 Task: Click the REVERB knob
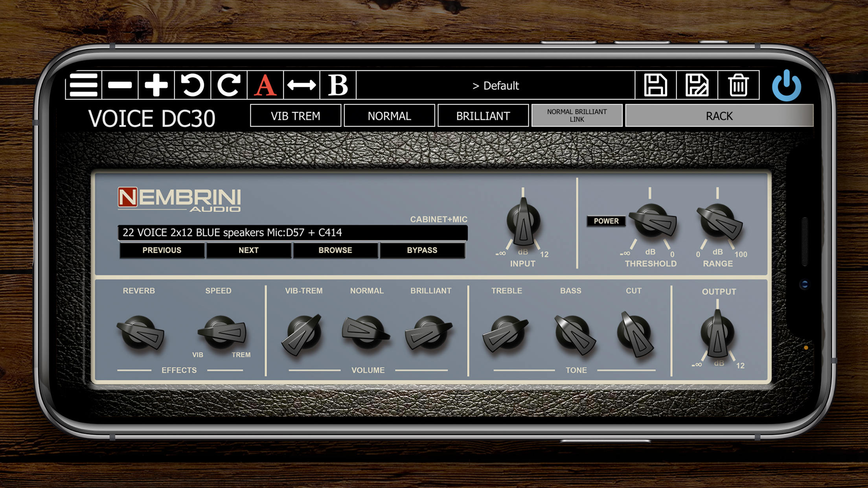(x=140, y=332)
